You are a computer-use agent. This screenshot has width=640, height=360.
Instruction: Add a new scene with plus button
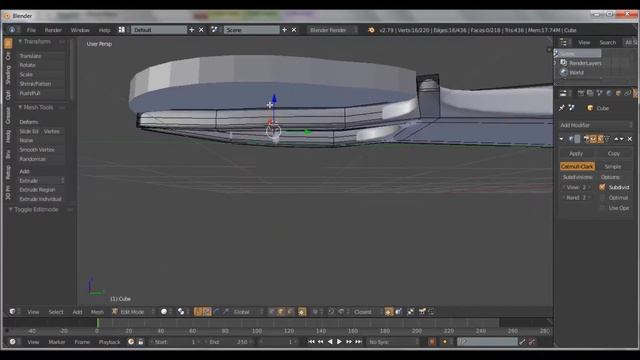pos(284,30)
